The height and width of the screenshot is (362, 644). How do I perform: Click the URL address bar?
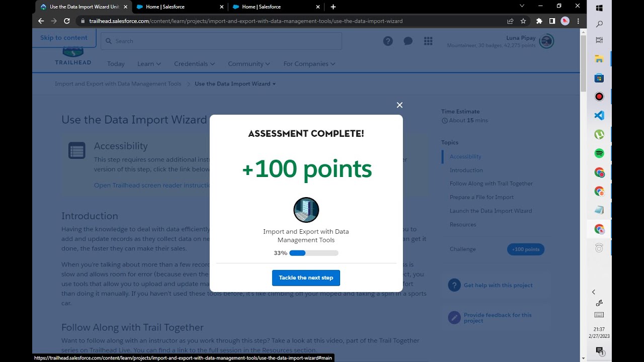[x=292, y=21]
